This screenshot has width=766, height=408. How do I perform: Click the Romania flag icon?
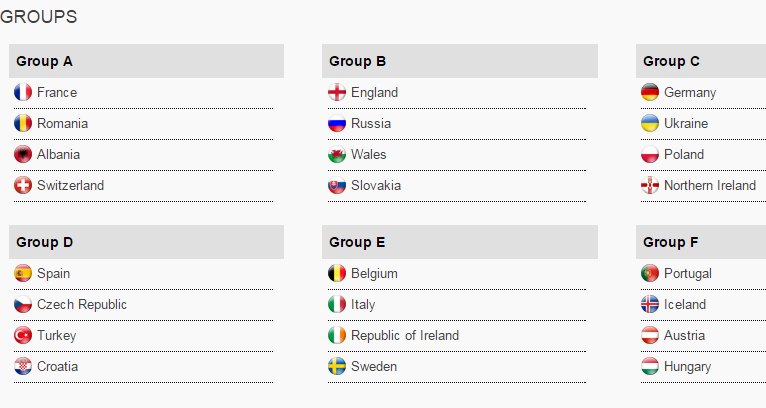[23, 123]
